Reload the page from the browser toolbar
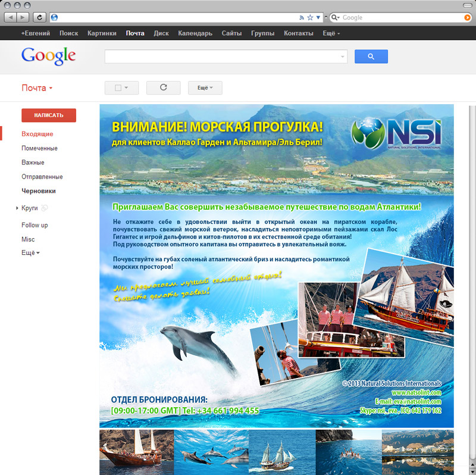The width and height of the screenshot is (476, 475). (x=40, y=17)
